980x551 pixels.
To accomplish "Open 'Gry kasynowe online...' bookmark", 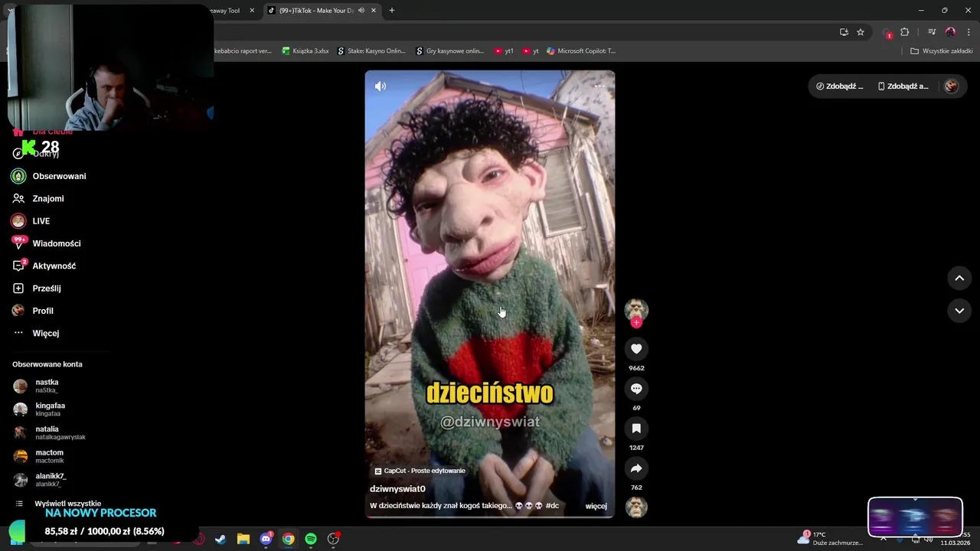I will (449, 51).
